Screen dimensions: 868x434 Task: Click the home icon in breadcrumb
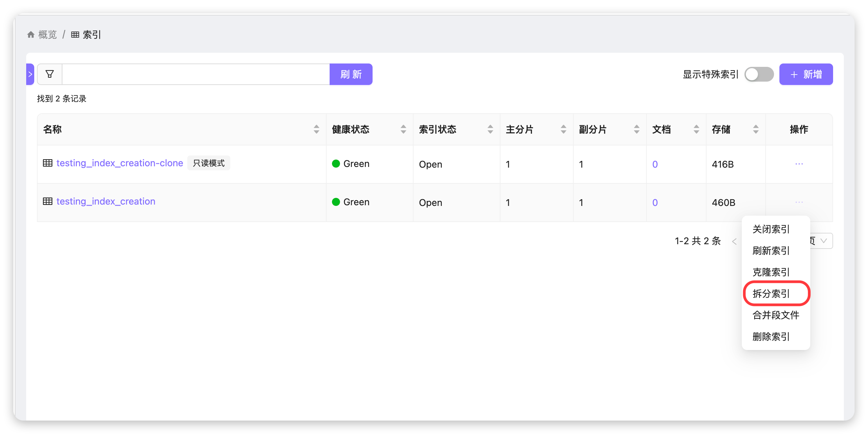(x=31, y=34)
